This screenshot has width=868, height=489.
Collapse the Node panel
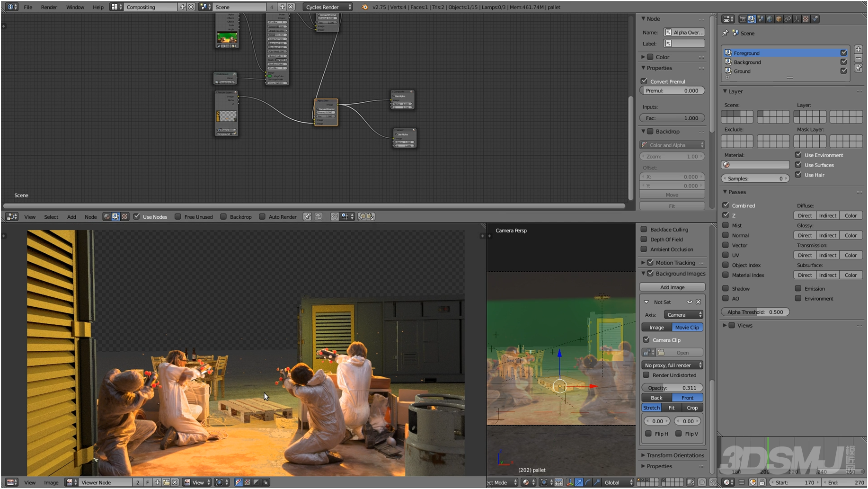(643, 18)
